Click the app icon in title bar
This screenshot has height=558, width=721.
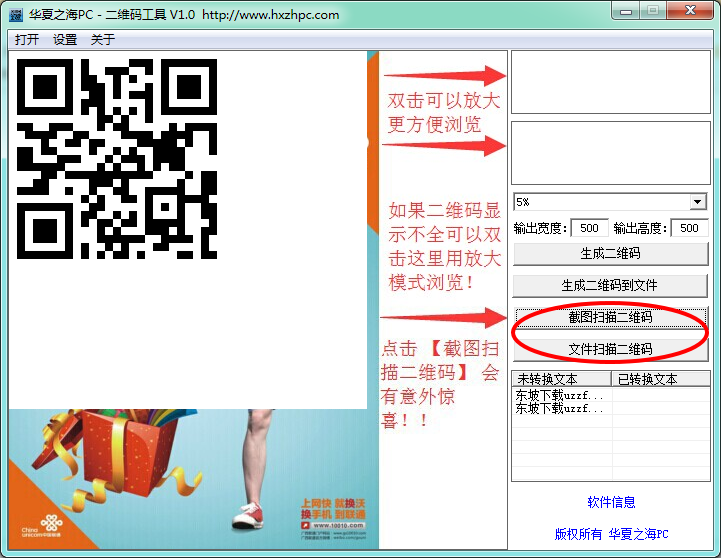16,15
